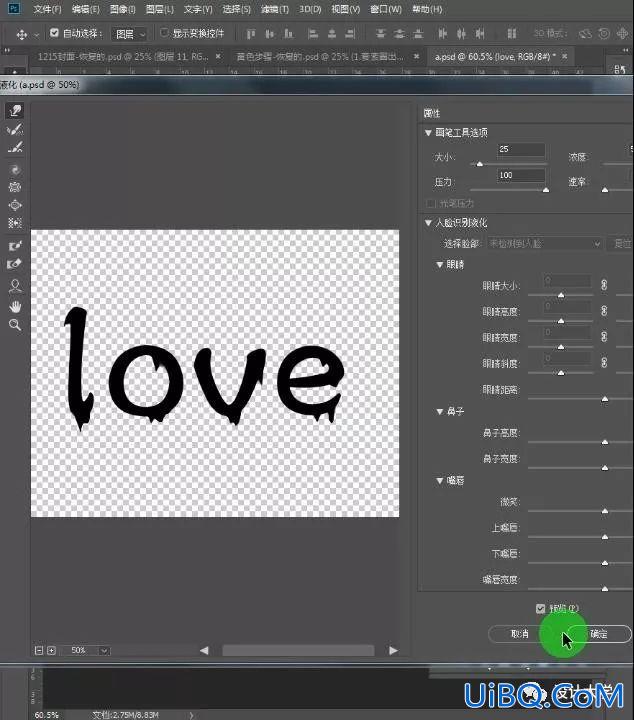Collapse the 嘴唇 subsection
This screenshot has width=634, height=720.
439,481
